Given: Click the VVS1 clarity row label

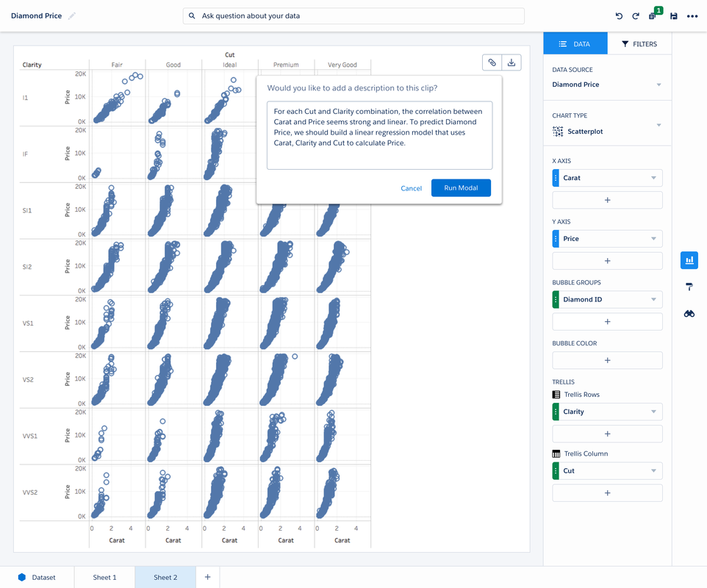Looking at the screenshot, I should click(x=30, y=436).
